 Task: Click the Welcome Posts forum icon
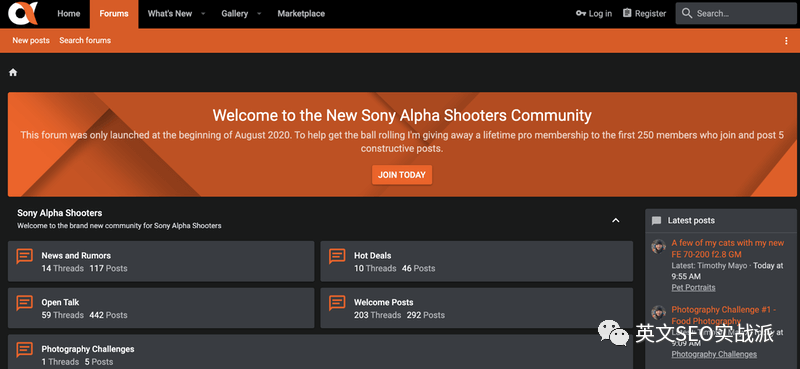click(x=337, y=303)
